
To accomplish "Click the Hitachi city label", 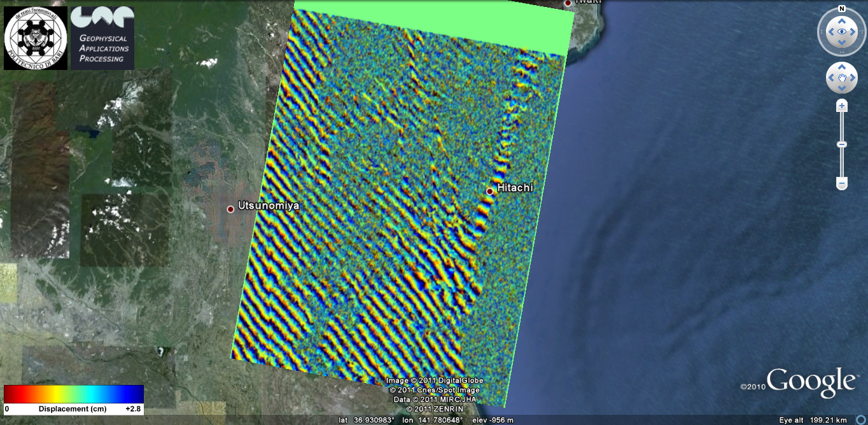I will coord(515,188).
